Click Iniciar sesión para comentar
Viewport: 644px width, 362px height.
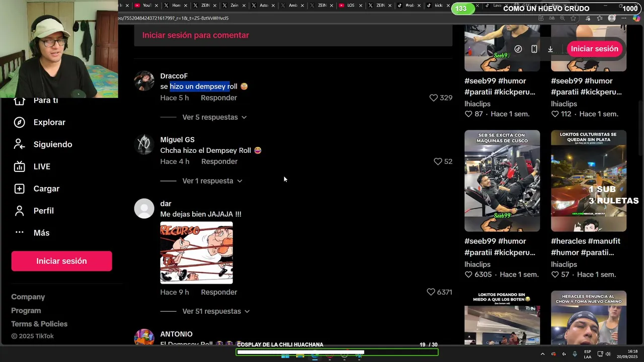click(196, 35)
